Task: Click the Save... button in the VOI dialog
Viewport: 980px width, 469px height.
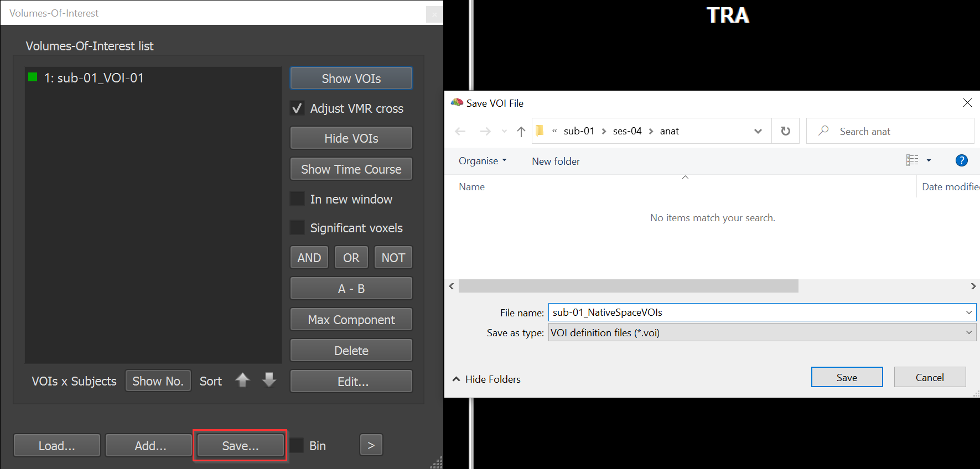Action: [240, 445]
